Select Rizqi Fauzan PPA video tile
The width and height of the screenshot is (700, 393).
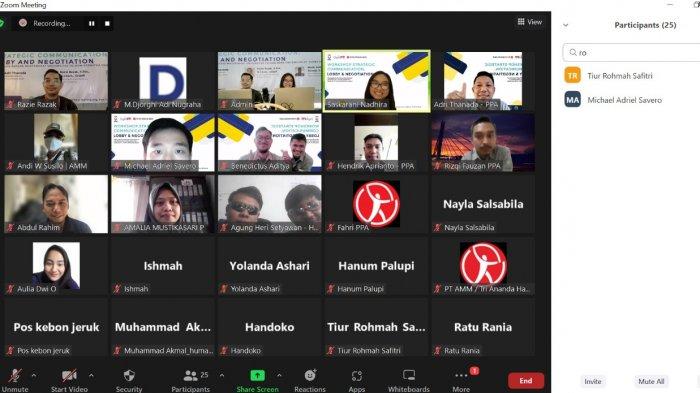point(483,142)
